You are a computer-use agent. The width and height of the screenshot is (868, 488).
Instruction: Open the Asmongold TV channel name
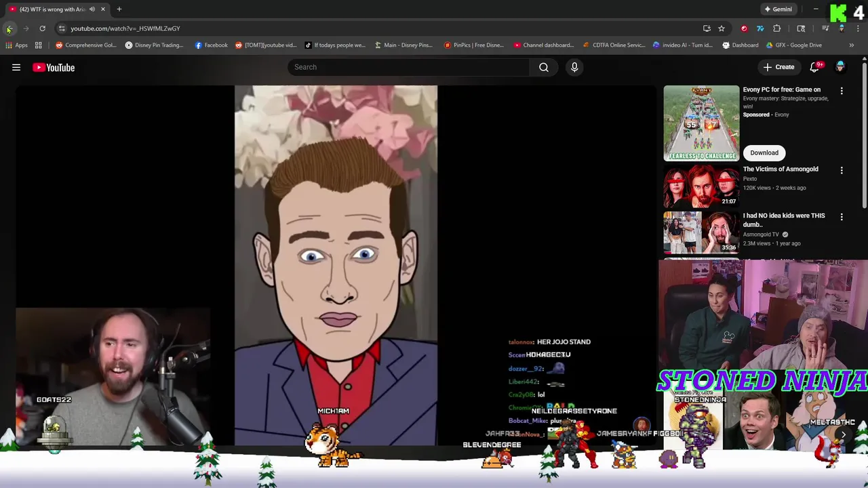pos(761,235)
